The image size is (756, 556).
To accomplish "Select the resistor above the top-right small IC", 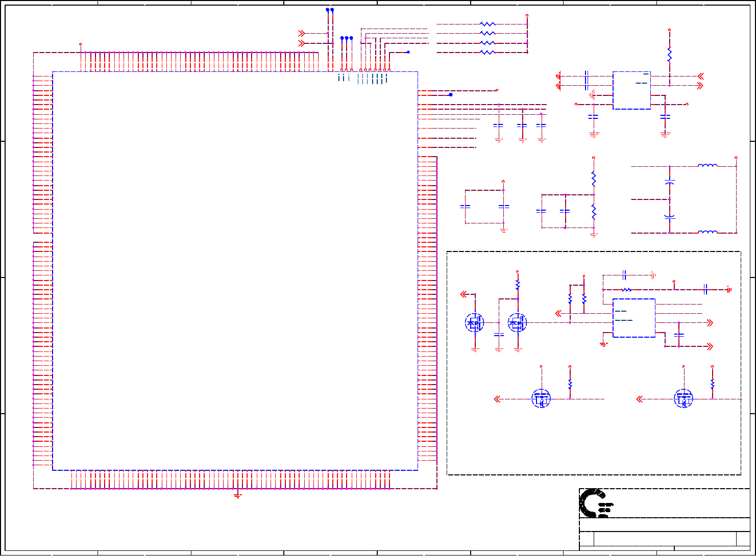I will click(x=670, y=55).
